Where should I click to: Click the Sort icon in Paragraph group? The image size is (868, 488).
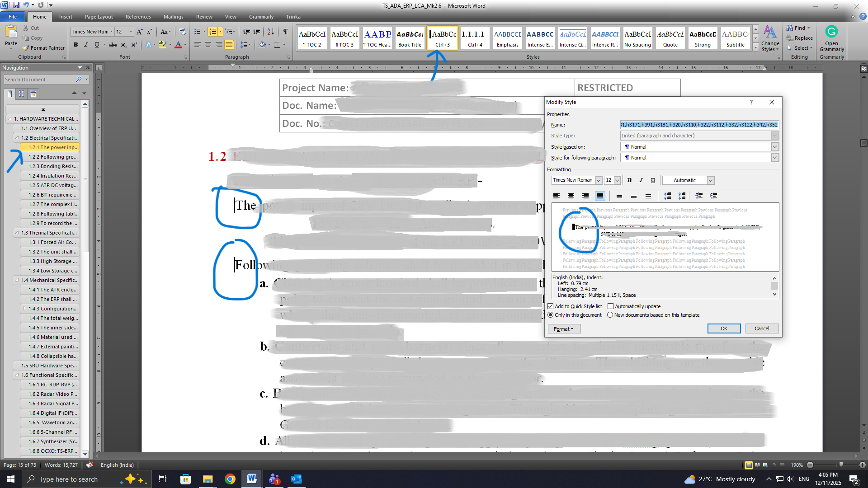270,32
